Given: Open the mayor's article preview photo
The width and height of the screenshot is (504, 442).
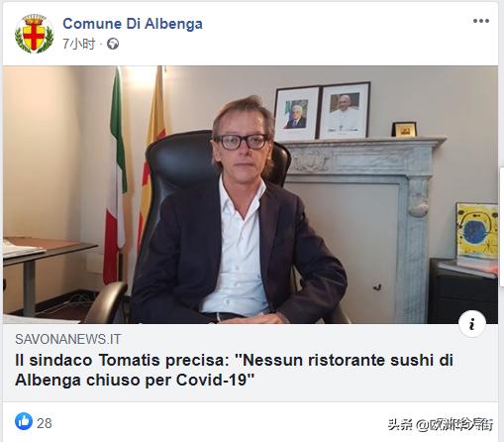Looking at the screenshot, I should (x=251, y=194).
